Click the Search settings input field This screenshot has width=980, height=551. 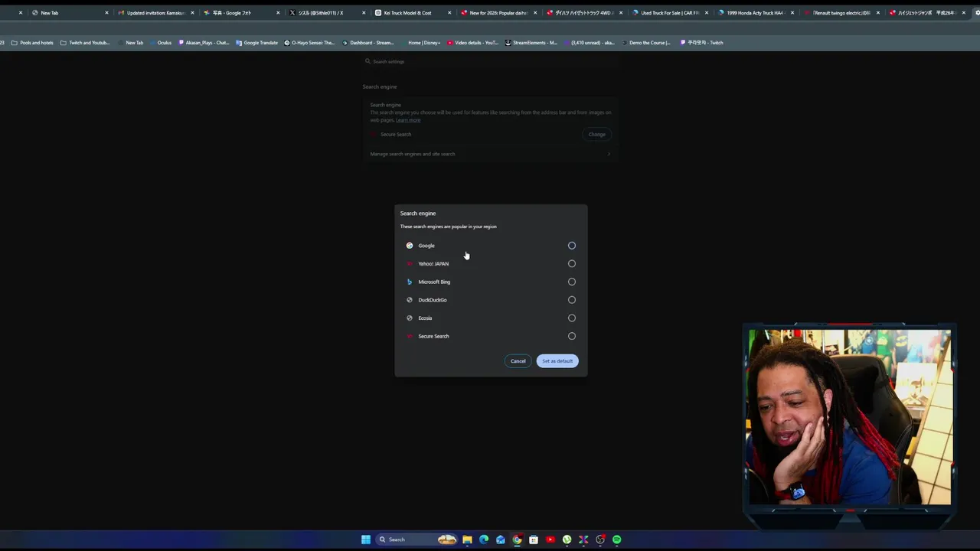(x=490, y=61)
